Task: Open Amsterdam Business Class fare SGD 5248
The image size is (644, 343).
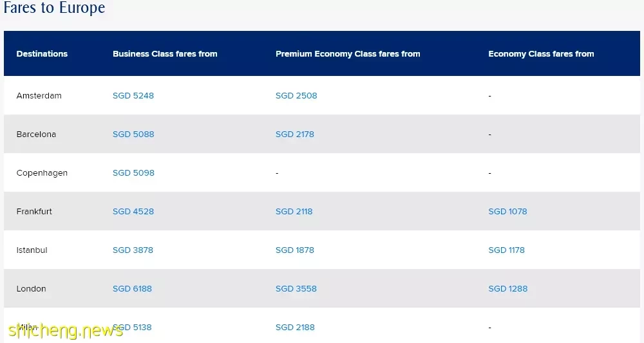Action: tap(133, 96)
